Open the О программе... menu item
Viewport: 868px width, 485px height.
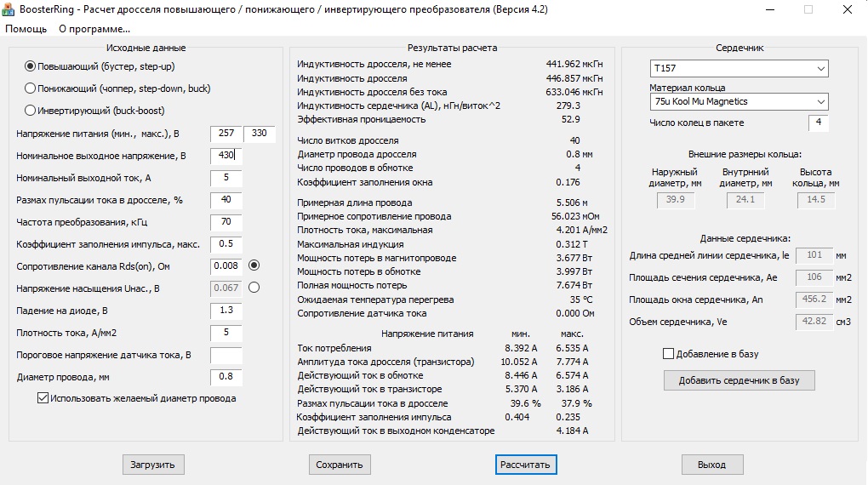[94, 29]
